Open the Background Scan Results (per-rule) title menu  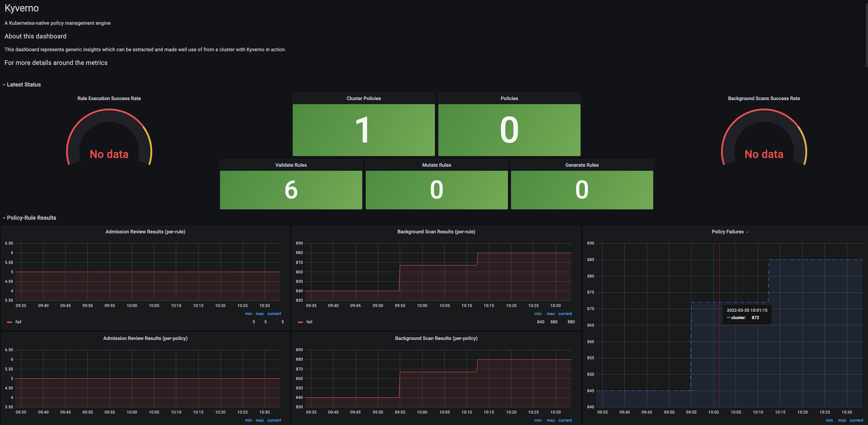point(436,232)
